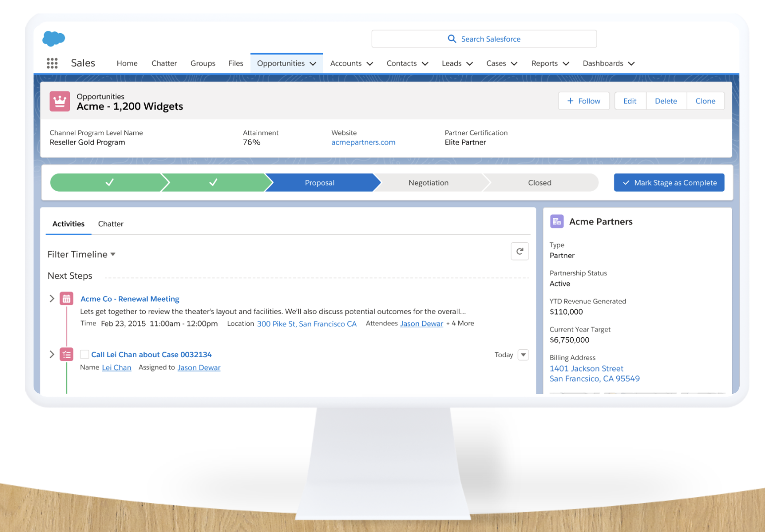The width and height of the screenshot is (765, 532).
Task: Expand the Call Lei Chan task item
Action: pos(52,354)
